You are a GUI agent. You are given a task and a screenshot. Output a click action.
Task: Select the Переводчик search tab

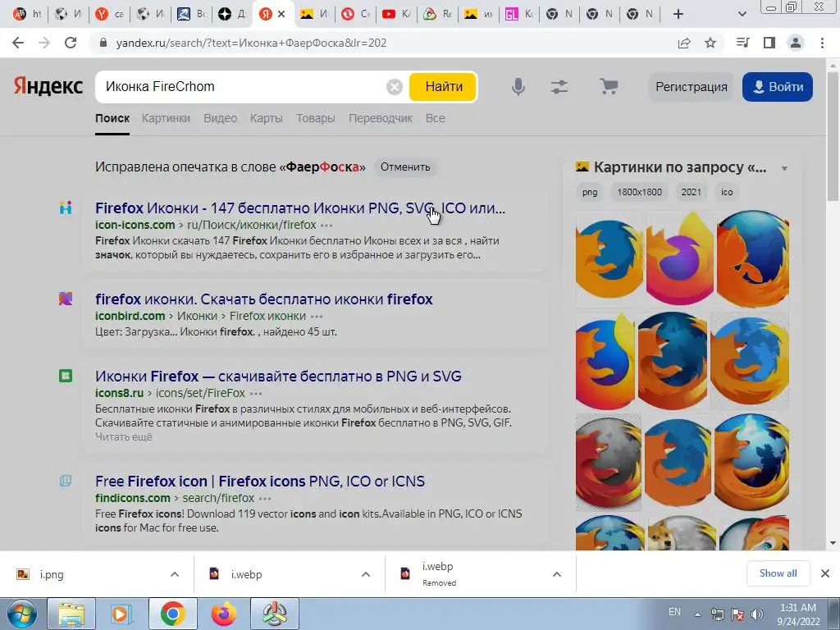tap(381, 118)
